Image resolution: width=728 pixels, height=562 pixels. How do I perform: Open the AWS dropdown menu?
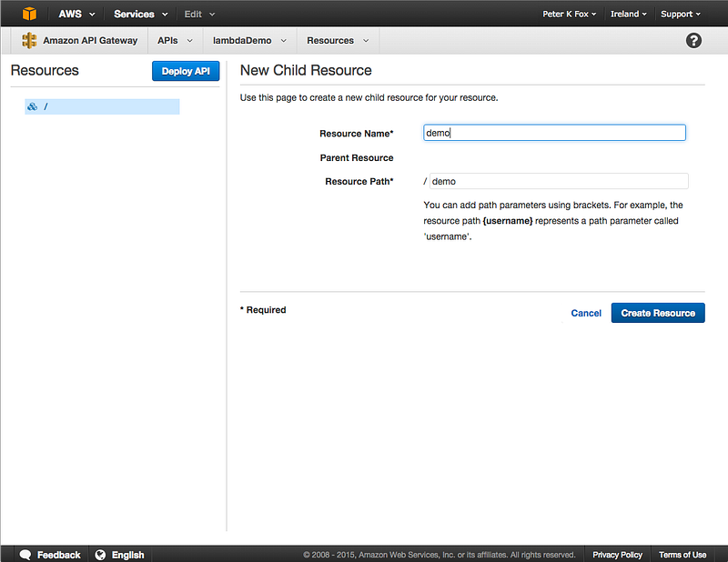(76, 14)
